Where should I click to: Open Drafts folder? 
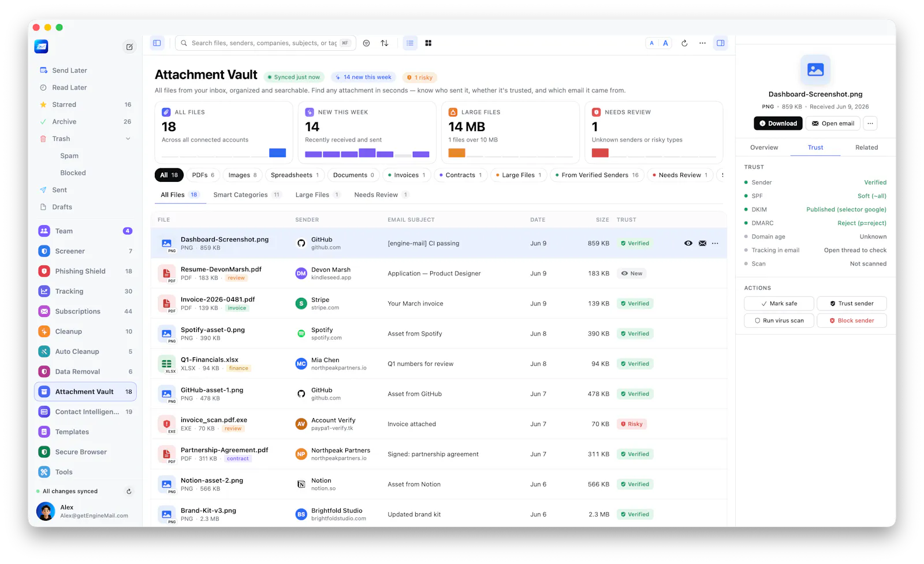(85, 207)
